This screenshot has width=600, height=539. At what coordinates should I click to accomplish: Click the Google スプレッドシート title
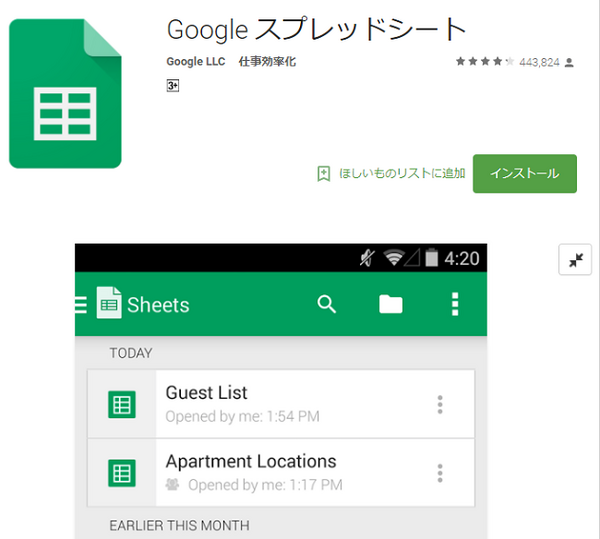coord(316,29)
